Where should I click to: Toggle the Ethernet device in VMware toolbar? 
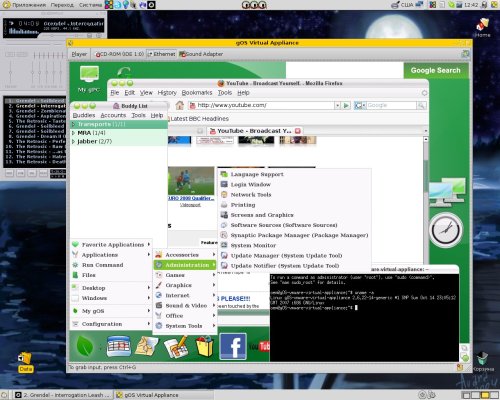[161, 54]
